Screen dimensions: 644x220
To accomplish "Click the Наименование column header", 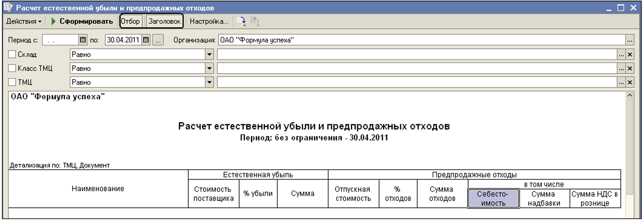I will coord(98,189).
